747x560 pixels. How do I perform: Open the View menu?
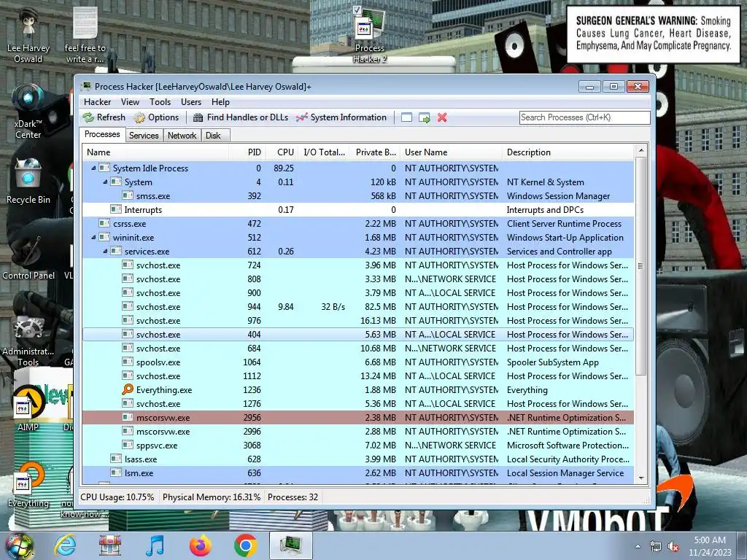(x=130, y=102)
